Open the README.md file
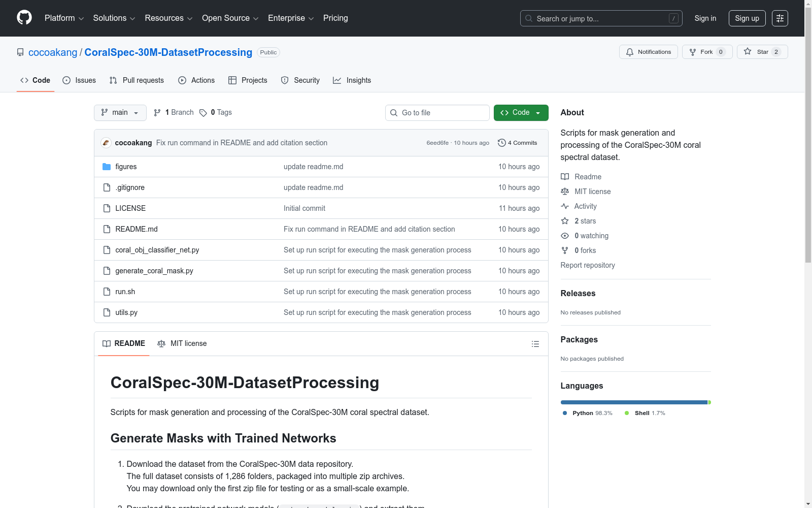The image size is (812, 508). (137, 229)
